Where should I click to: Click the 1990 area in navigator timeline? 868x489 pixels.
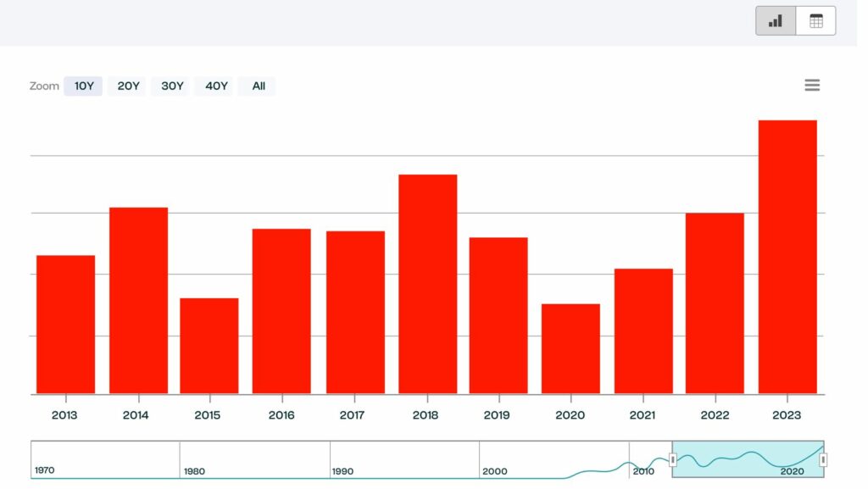(x=403, y=460)
